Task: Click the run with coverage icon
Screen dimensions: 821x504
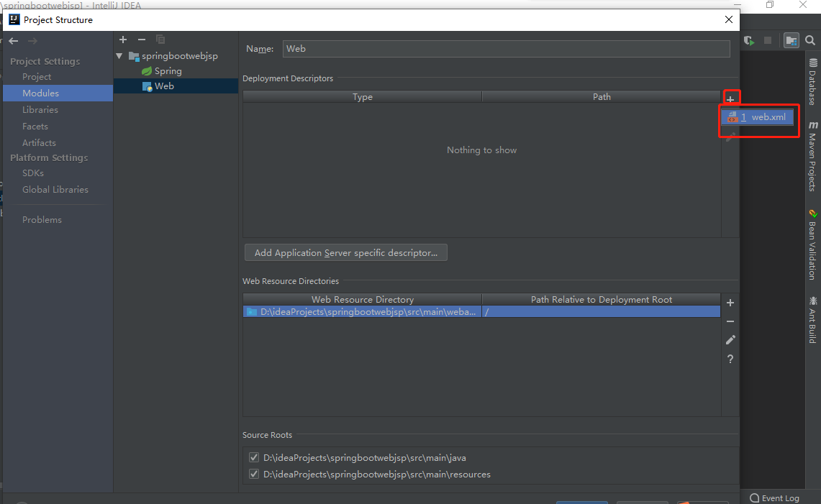Action: [x=749, y=40]
